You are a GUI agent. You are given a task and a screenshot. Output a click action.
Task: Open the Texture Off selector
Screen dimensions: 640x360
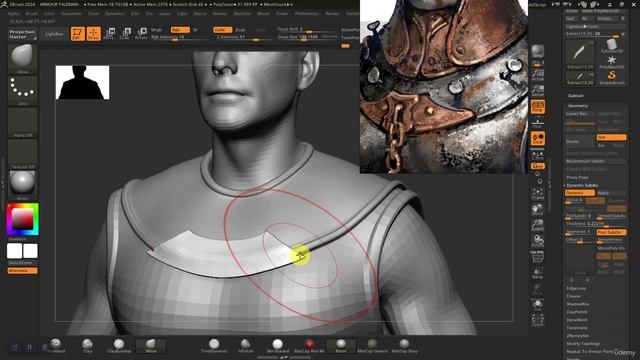[22, 154]
